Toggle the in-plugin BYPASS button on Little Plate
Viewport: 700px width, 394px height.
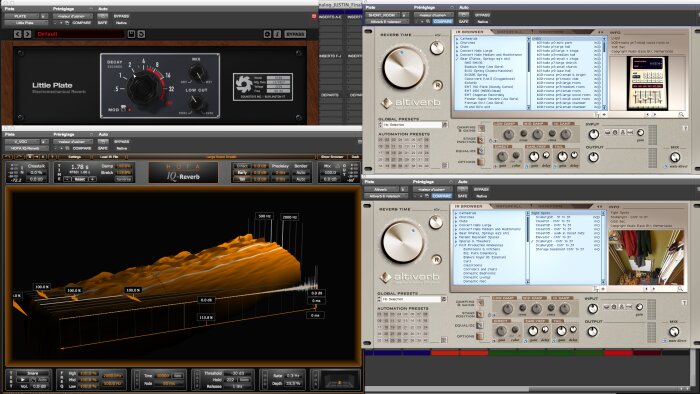(295, 34)
